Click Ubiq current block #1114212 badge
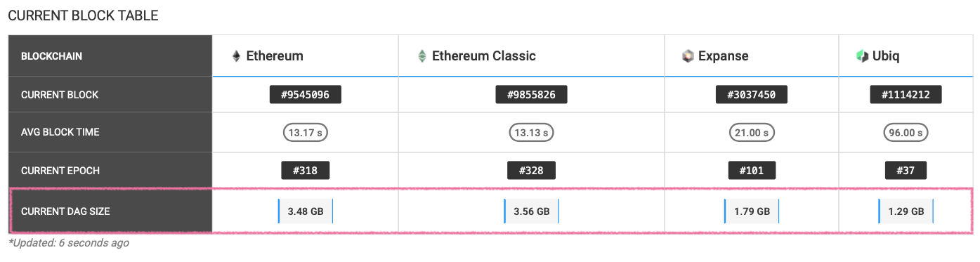980x262 pixels. click(x=906, y=95)
